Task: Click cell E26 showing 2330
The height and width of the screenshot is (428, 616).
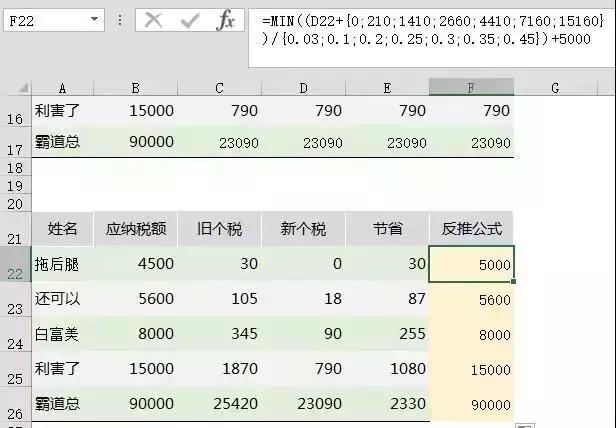Action: (387, 404)
